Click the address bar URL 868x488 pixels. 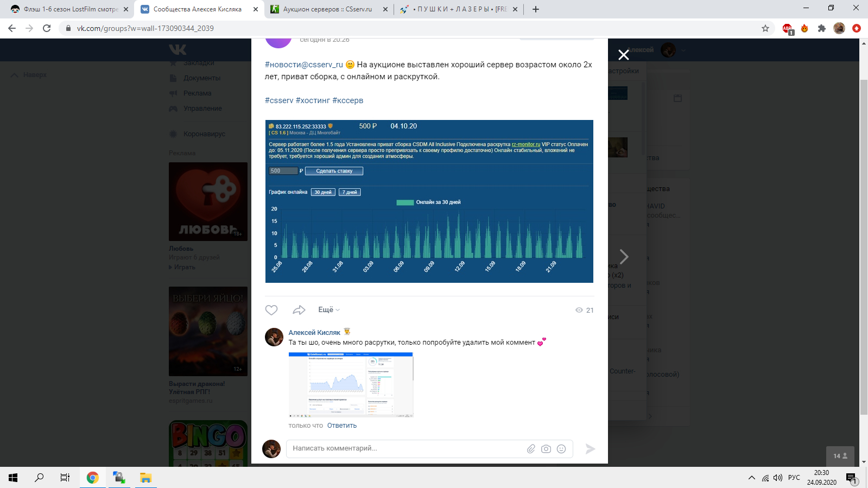click(145, 28)
